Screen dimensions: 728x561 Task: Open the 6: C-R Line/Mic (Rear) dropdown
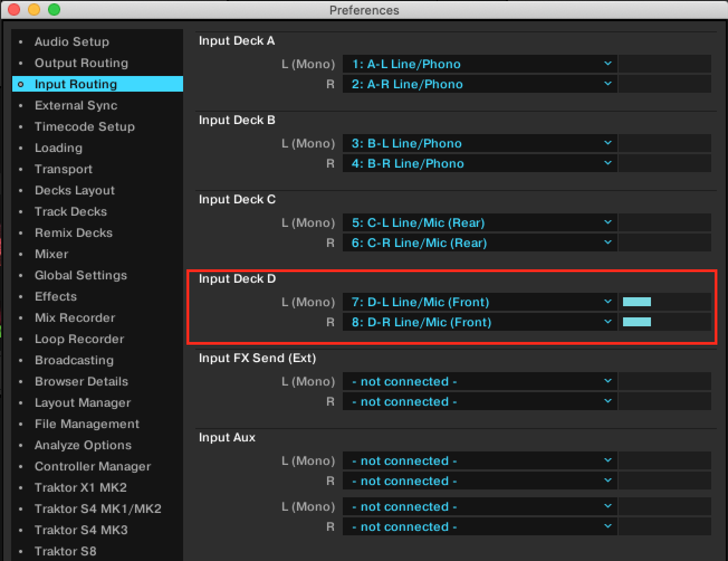click(x=480, y=243)
